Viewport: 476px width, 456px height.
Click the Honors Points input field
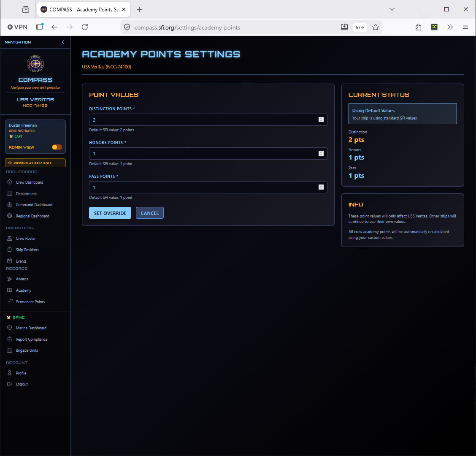(208, 153)
